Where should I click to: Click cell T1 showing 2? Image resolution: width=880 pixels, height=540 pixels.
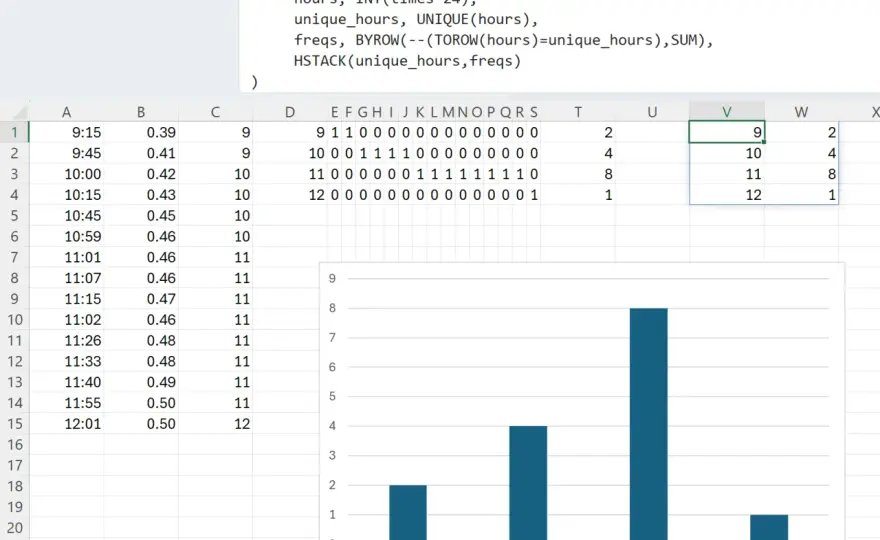578,132
